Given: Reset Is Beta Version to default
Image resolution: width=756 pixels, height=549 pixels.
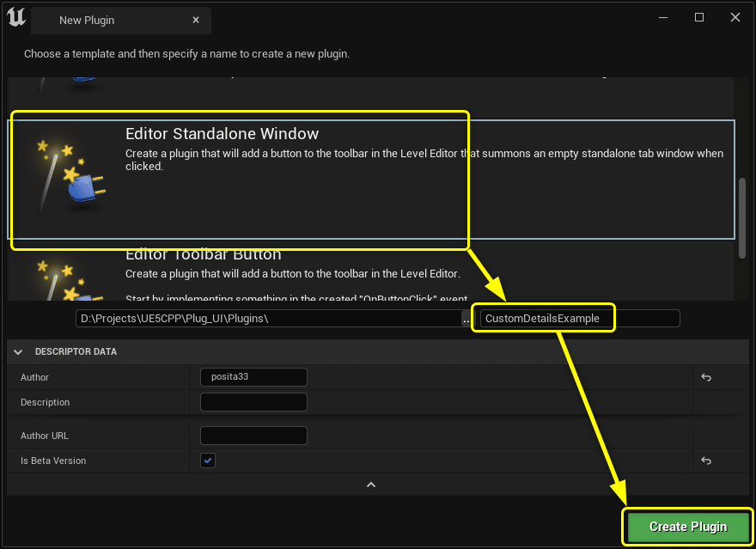Looking at the screenshot, I should [x=705, y=461].
